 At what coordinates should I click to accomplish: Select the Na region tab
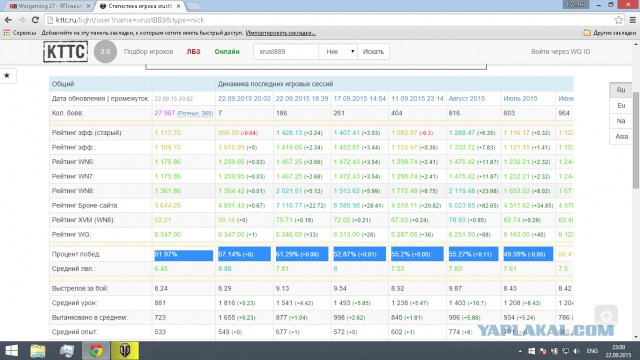[x=621, y=121]
